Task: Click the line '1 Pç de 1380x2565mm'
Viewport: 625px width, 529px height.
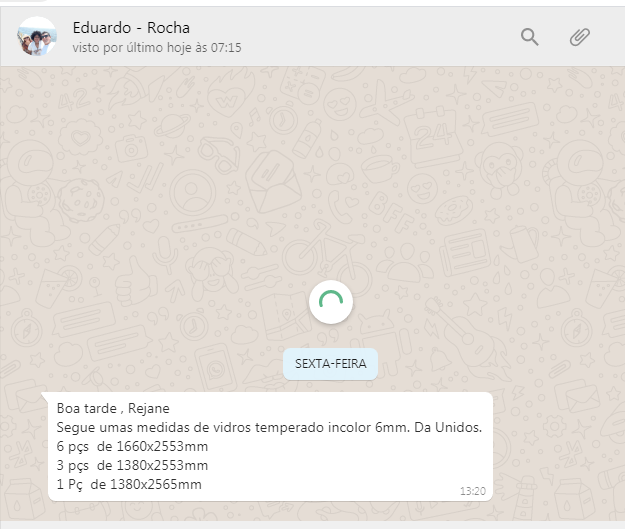Action: tap(129, 484)
